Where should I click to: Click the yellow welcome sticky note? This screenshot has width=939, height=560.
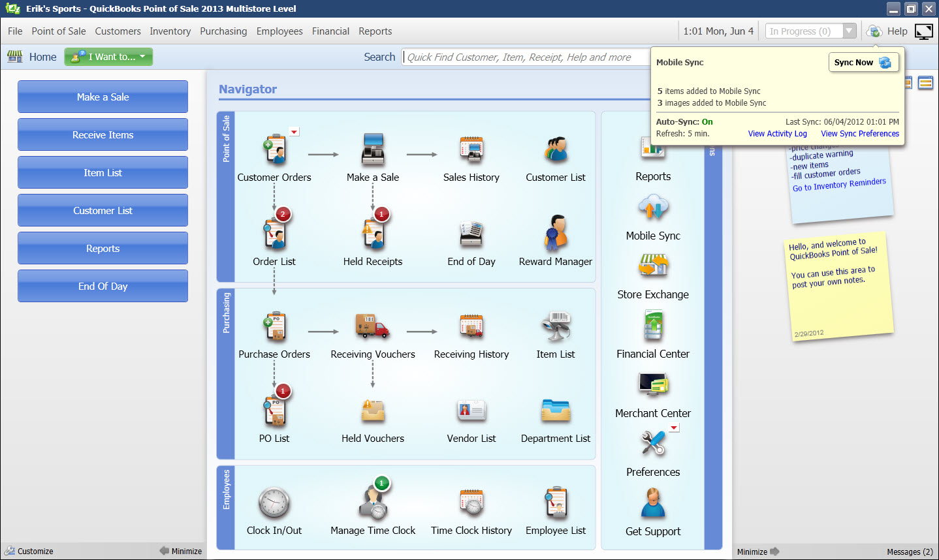tap(838, 287)
